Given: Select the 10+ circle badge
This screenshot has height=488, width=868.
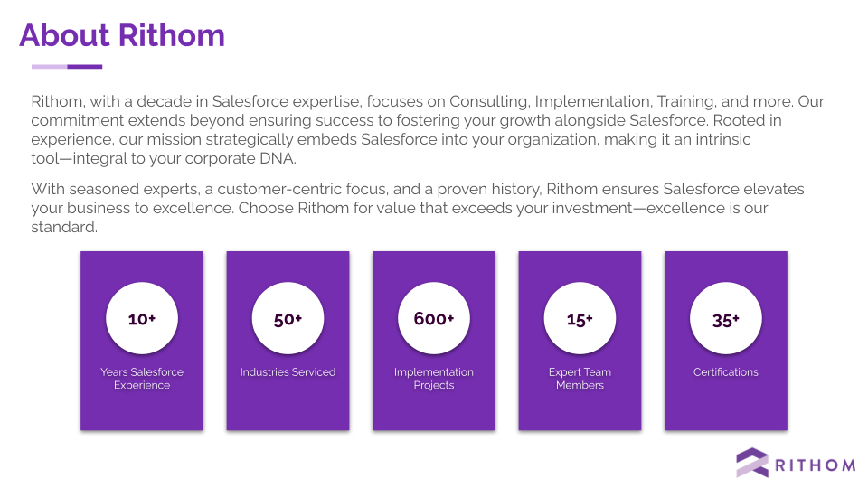Looking at the screenshot, I should pyautogui.click(x=142, y=318).
